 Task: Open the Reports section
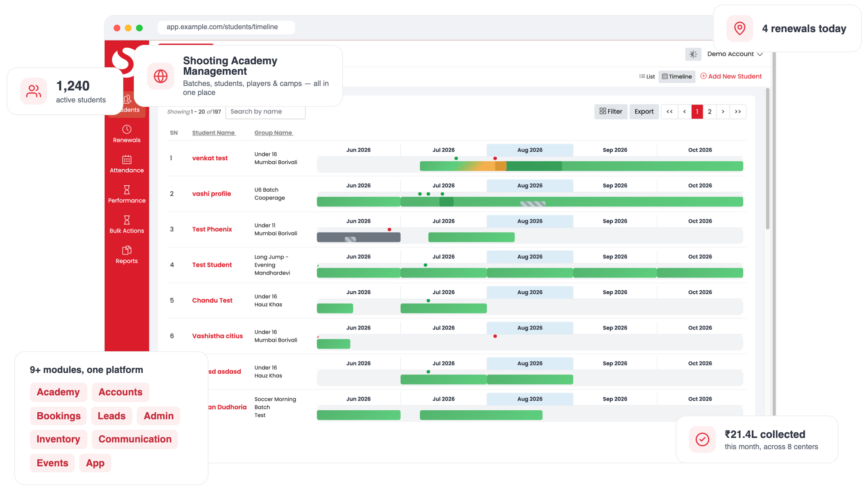[x=127, y=255]
